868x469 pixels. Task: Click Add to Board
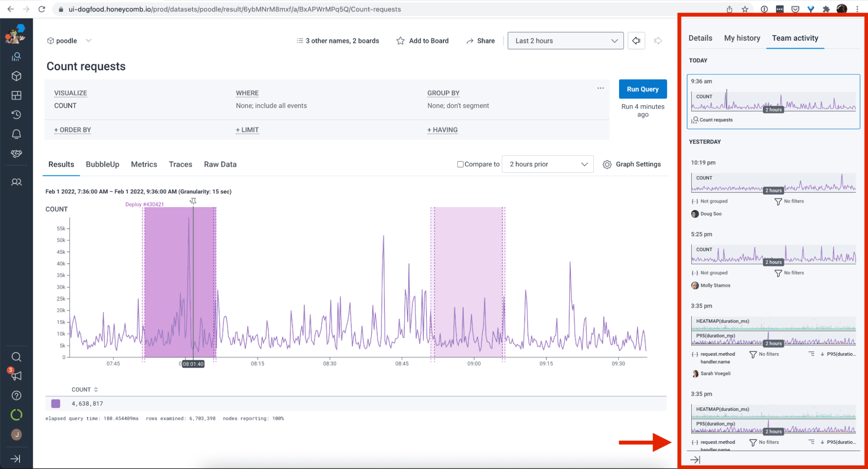click(422, 41)
